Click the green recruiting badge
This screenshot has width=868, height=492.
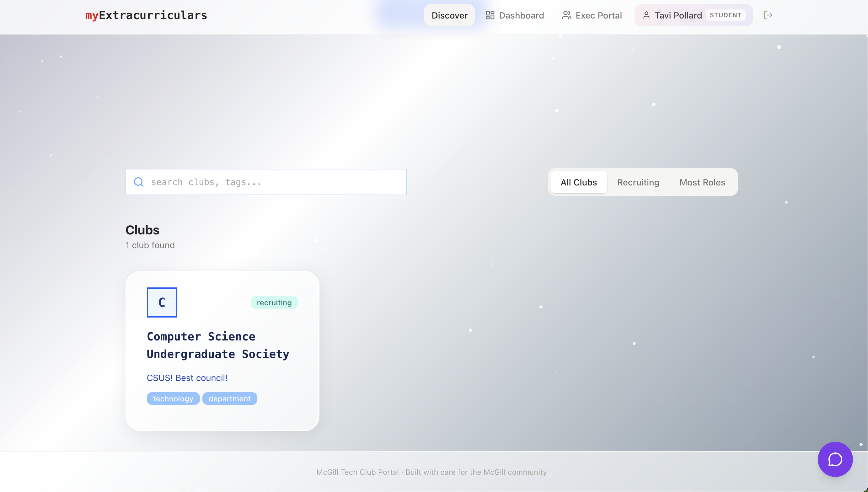(x=274, y=303)
